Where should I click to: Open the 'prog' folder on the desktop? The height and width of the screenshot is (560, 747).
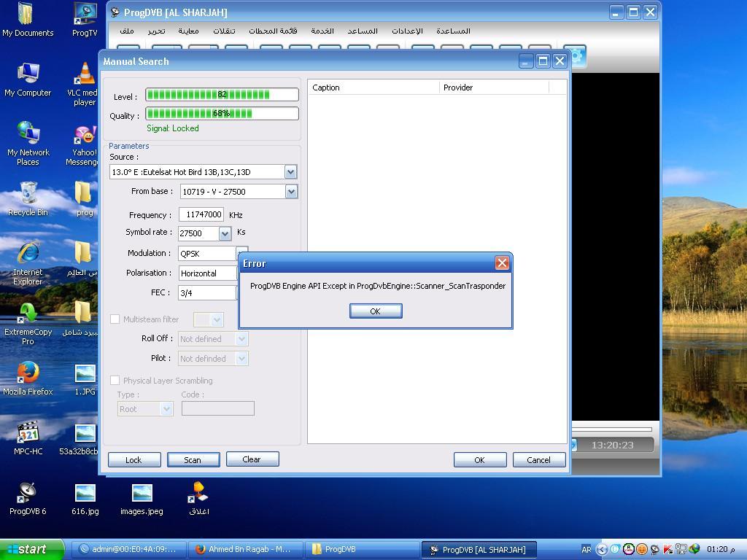85,200
